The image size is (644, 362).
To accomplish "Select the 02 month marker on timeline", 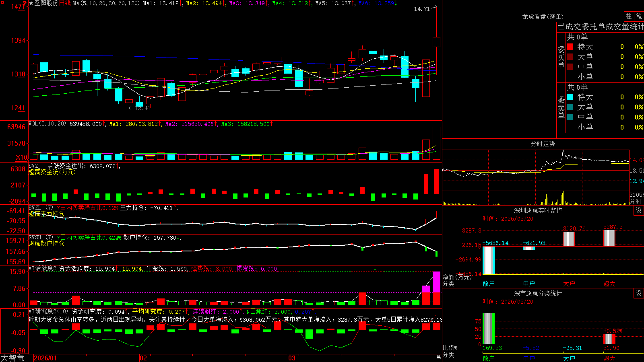I will (143, 358).
